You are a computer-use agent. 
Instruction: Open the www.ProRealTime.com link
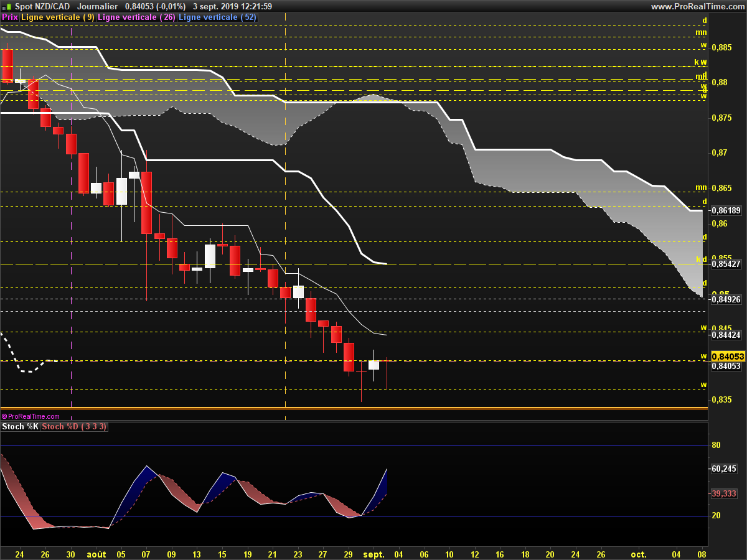tap(698, 6)
